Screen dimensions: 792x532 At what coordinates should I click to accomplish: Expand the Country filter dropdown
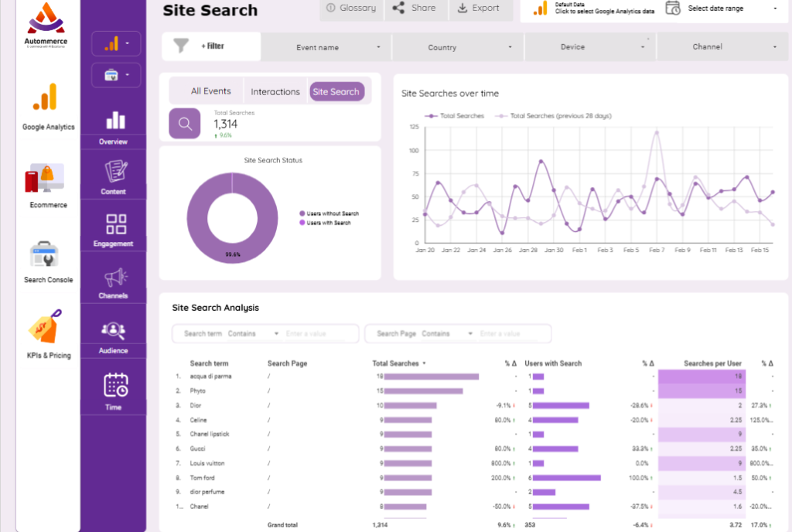click(x=458, y=47)
